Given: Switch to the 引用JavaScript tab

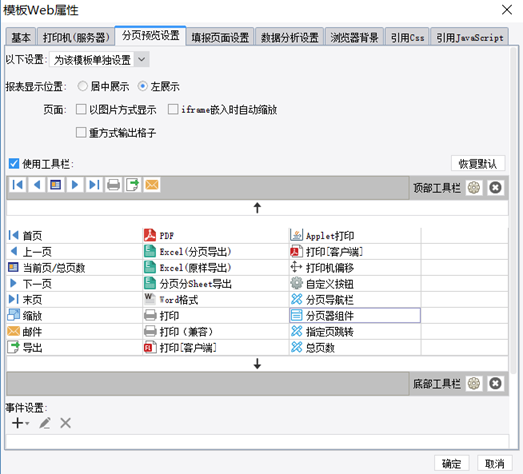Looking at the screenshot, I should coord(470,37).
